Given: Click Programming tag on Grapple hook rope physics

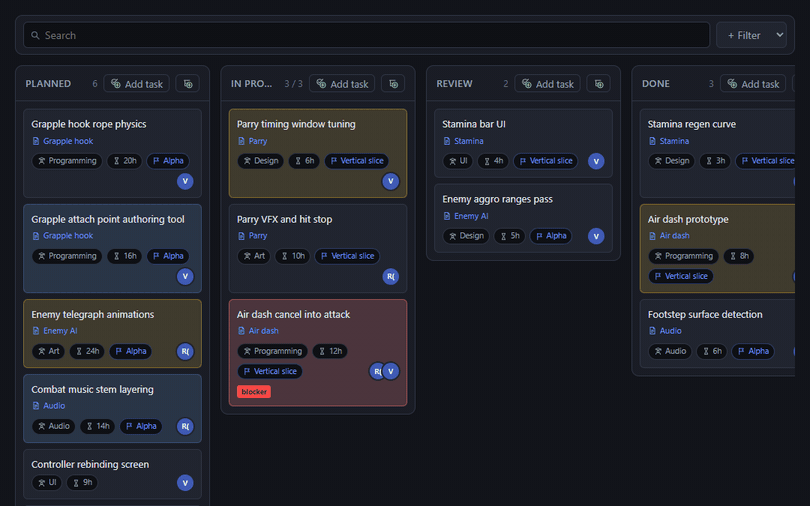Looking at the screenshot, I should [67, 161].
